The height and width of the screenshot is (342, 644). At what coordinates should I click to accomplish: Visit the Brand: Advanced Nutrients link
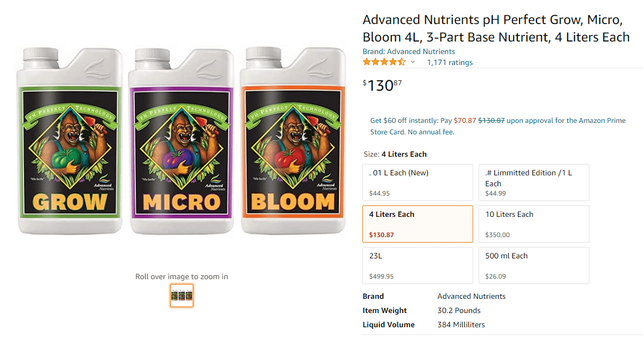[409, 51]
